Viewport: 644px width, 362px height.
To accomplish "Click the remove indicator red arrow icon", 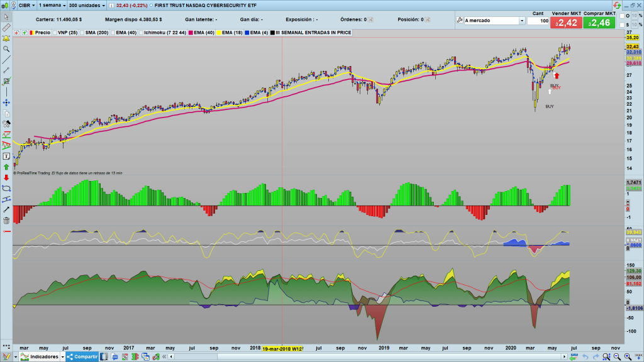I will pos(16,33).
